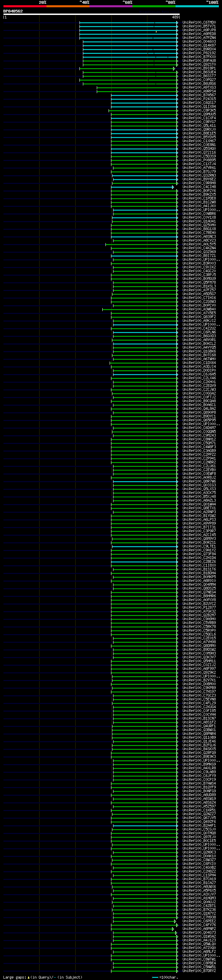Select the UniRef100_Q839F2 label
The image size is (222, 980).
(x=199, y=317)
